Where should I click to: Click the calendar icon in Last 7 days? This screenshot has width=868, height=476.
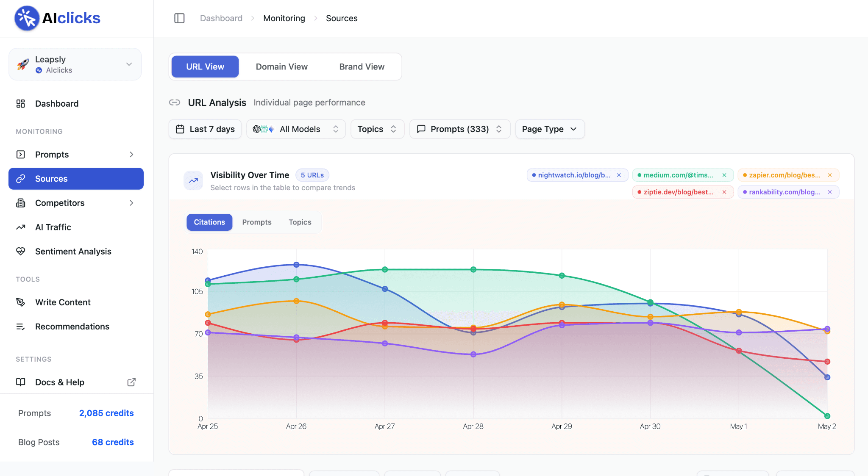point(180,129)
